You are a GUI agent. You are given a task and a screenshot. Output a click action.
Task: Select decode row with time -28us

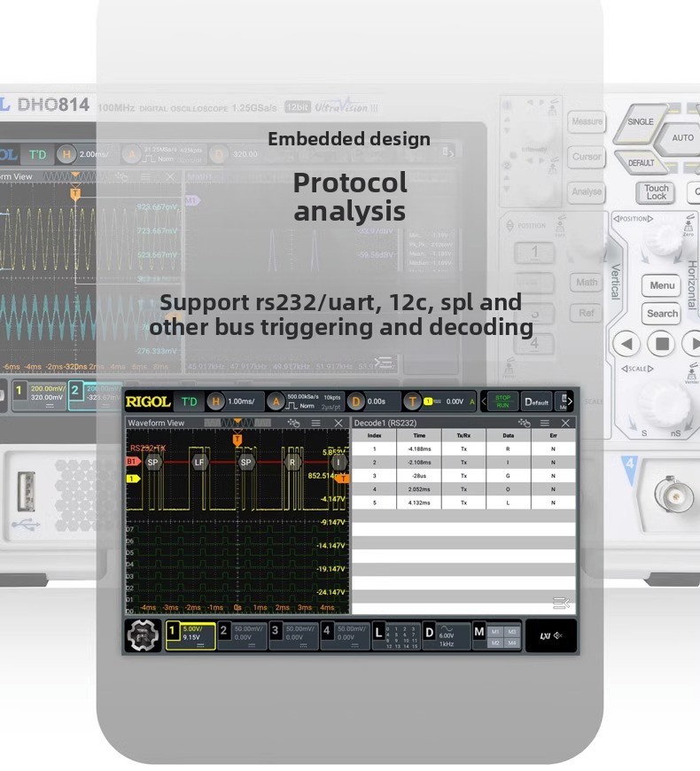pos(463,476)
